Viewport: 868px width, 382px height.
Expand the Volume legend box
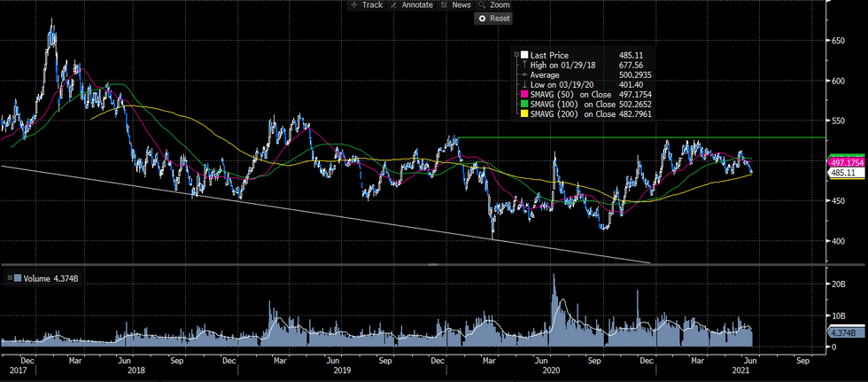pos(9,277)
